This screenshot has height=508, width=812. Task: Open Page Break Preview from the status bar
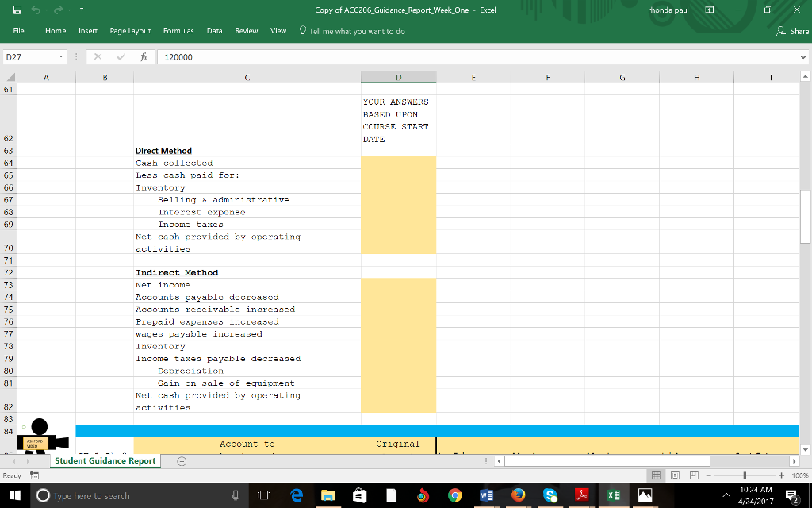(x=694, y=475)
